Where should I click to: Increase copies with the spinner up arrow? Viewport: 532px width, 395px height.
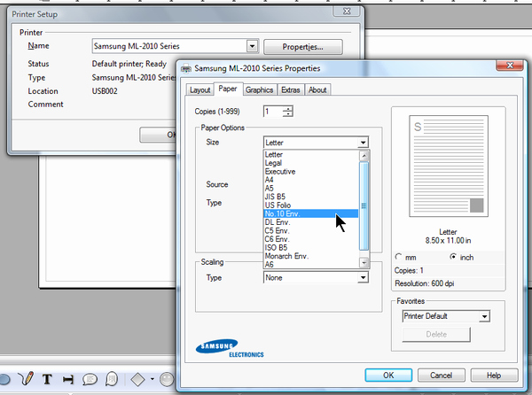[287, 108]
